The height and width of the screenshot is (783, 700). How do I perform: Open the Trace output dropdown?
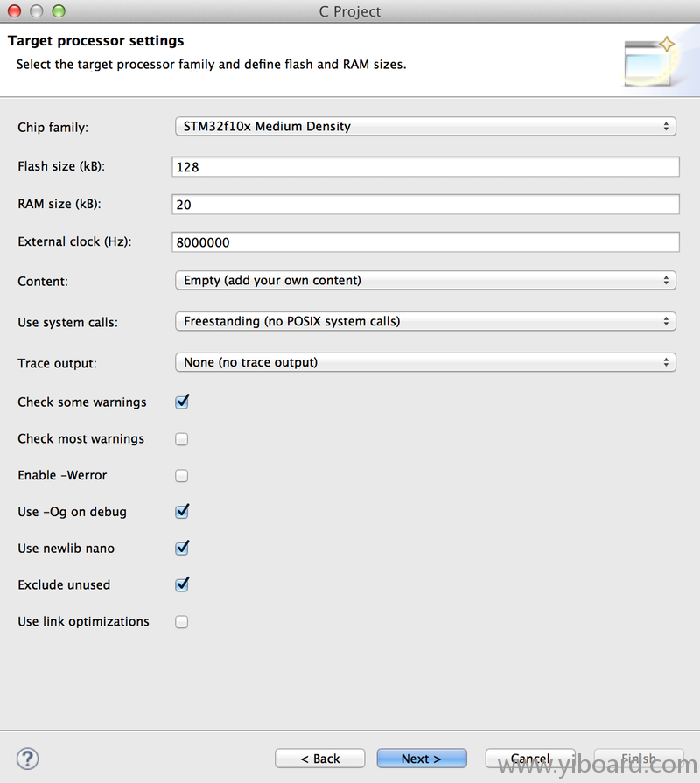point(425,362)
